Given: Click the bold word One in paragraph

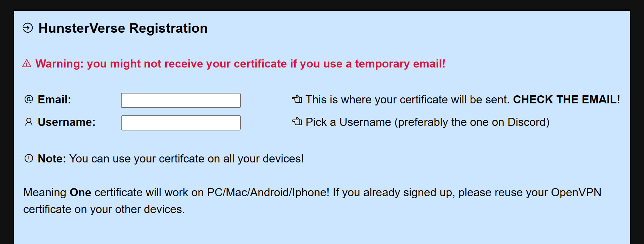Looking at the screenshot, I should pos(80,192).
